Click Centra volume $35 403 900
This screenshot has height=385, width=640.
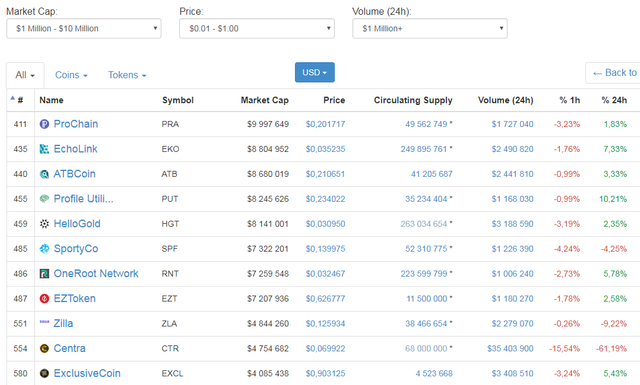click(510, 349)
